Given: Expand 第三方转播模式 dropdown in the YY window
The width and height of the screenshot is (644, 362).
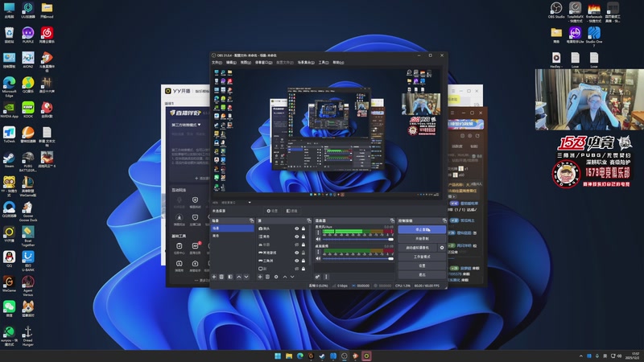Looking at the screenshot, I should tap(186, 125).
